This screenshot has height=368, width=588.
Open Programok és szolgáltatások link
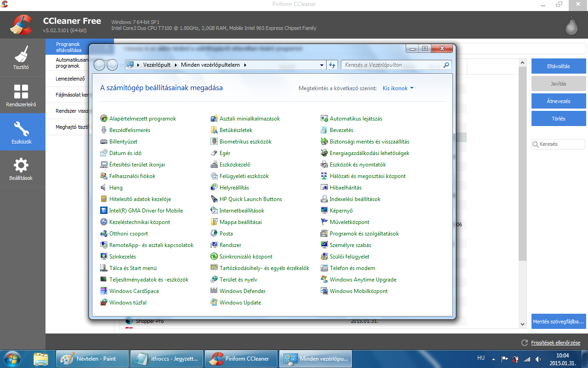[x=364, y=234]
